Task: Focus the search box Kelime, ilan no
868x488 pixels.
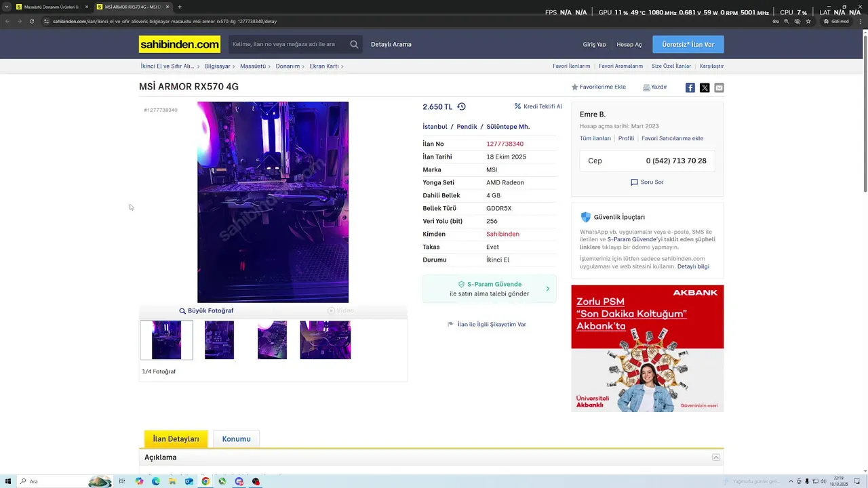Action: click(288, 44)
